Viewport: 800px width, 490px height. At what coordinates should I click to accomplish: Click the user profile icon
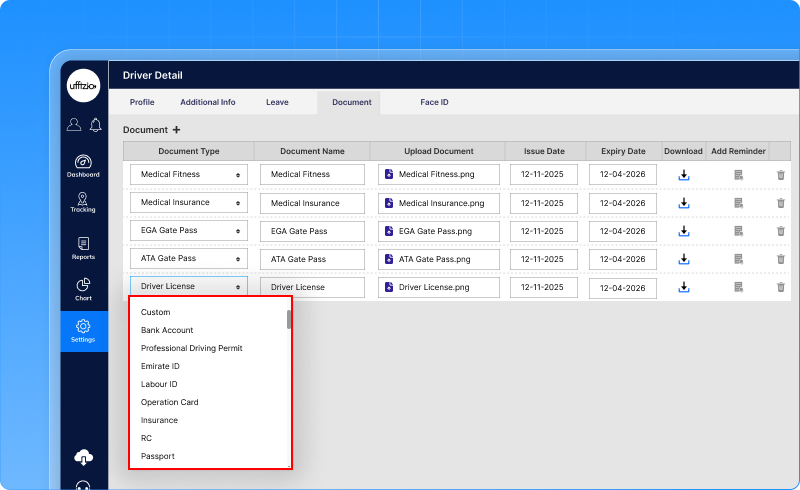pos(74,125)
